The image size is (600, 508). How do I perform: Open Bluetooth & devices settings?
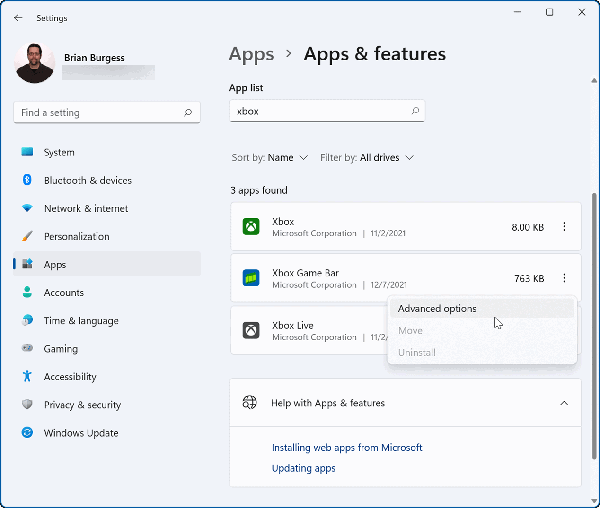coord(87,180)
